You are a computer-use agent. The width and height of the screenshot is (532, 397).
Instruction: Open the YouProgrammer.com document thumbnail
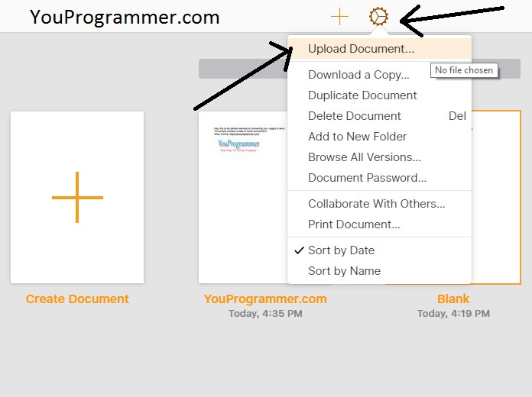point(243,197)
